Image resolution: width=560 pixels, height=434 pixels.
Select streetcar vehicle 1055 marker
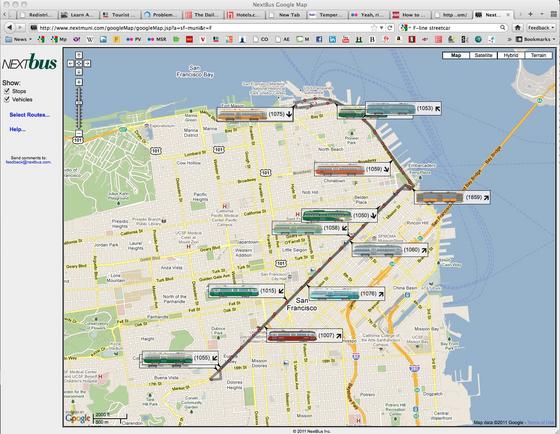pos(180,358)
